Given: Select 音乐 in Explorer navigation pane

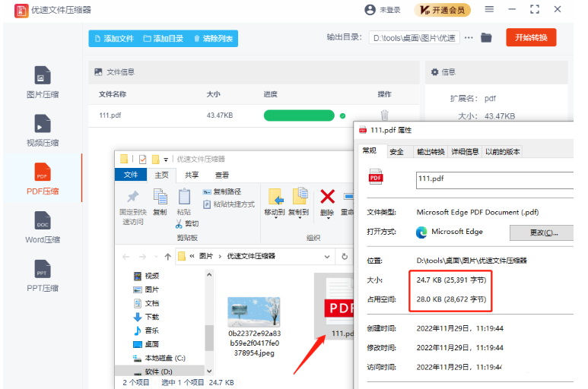Looking at the screenshot, I should [x=146, y=330].
